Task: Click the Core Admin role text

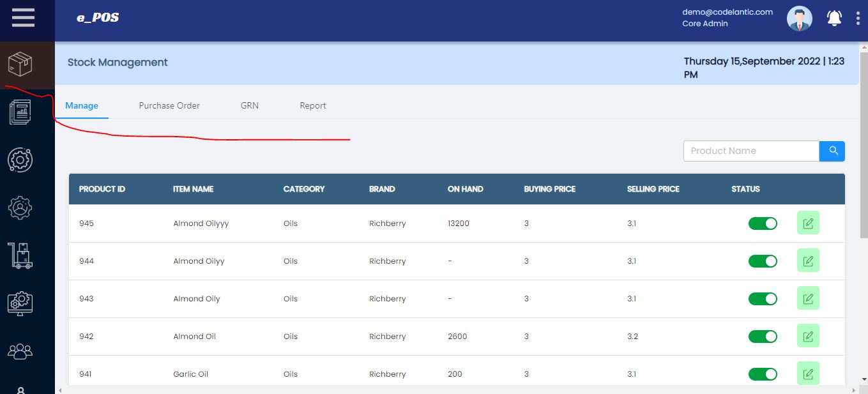Action: tap(705, 24)
